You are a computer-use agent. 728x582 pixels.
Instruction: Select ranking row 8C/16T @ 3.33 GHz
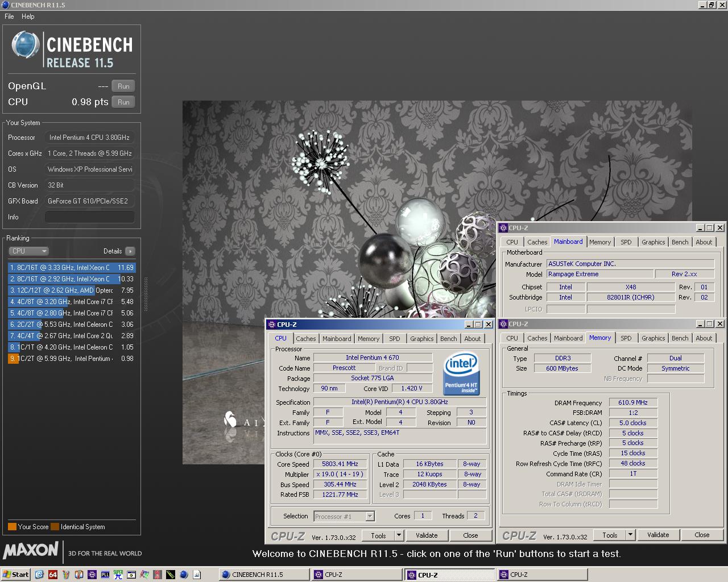tap(72, 268)
